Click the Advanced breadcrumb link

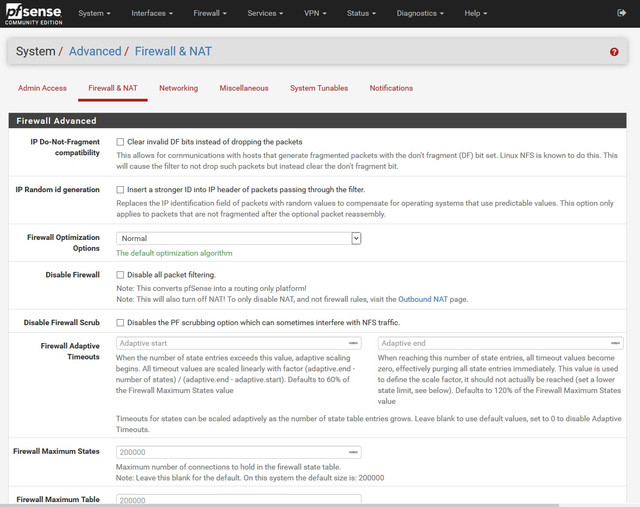pos(95,51)
